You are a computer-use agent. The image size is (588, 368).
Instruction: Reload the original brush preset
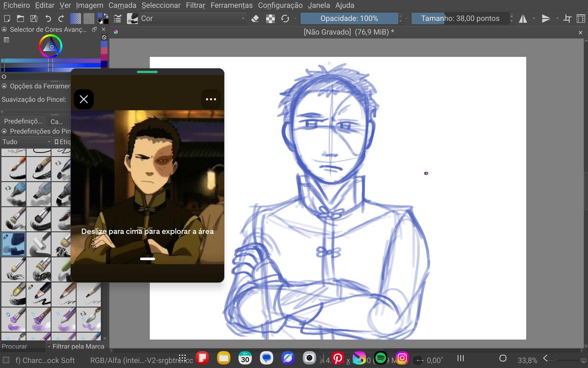(285, 19)
